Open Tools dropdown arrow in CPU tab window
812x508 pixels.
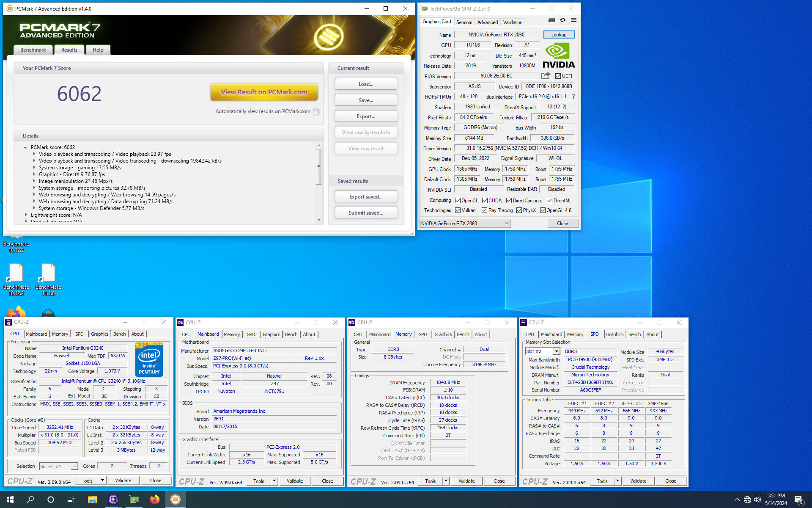click(102, 480)
